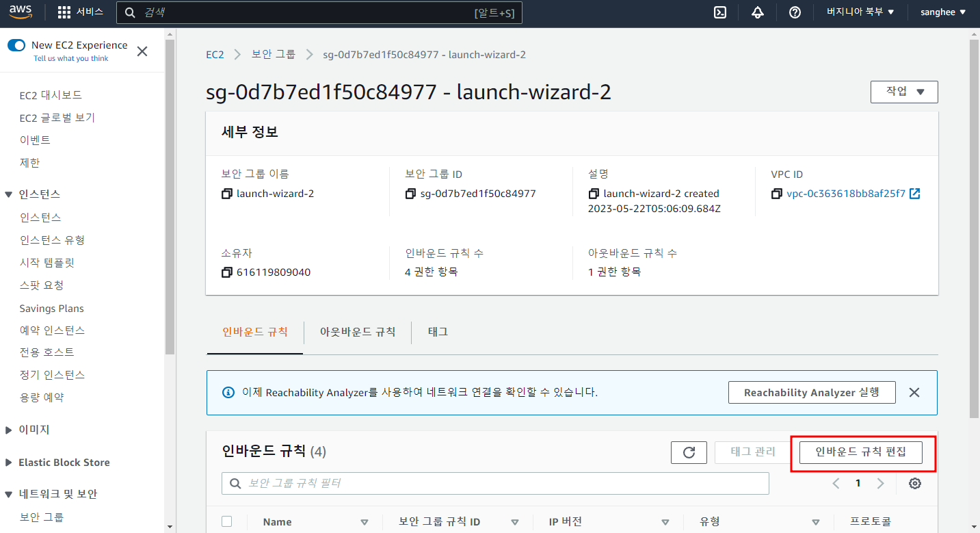The height and width of the screenshot is (533, 980).
Task: Collapse the 인스턴스 sidebar section
Action: click(x=9, y=194)
